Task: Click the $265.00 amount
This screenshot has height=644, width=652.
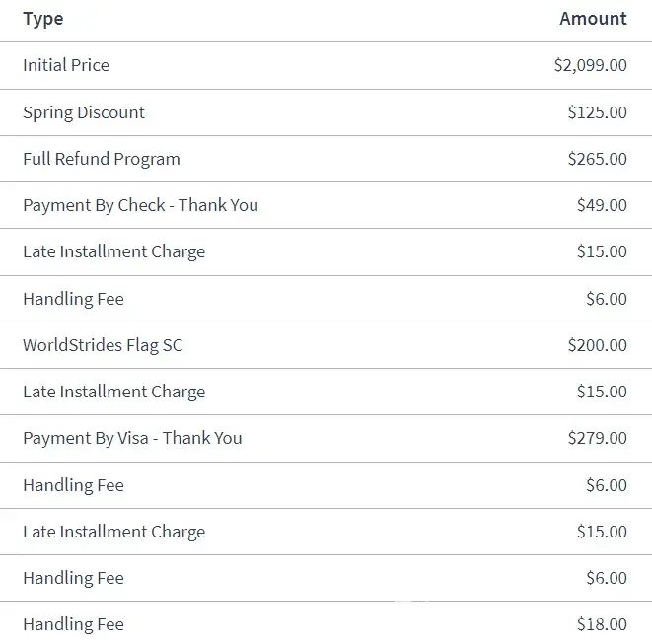Action: click(597, 159)
